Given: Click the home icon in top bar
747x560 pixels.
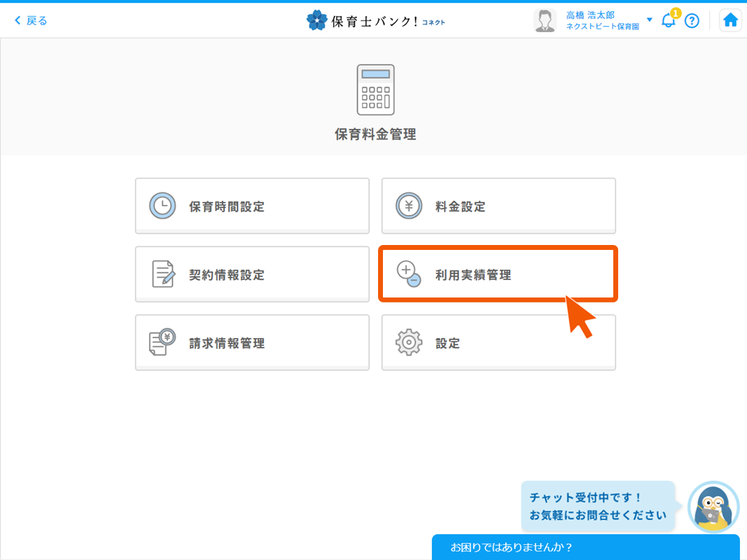Looking at the screenshot, I should pyautogui.click(x=730, y=20).
